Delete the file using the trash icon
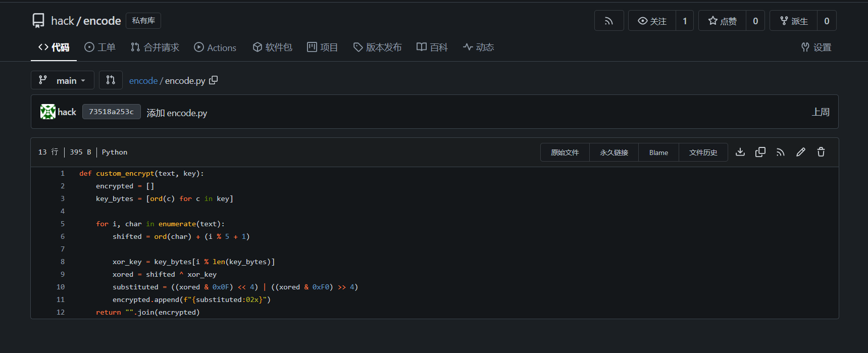868x353 pixels. 821,152
